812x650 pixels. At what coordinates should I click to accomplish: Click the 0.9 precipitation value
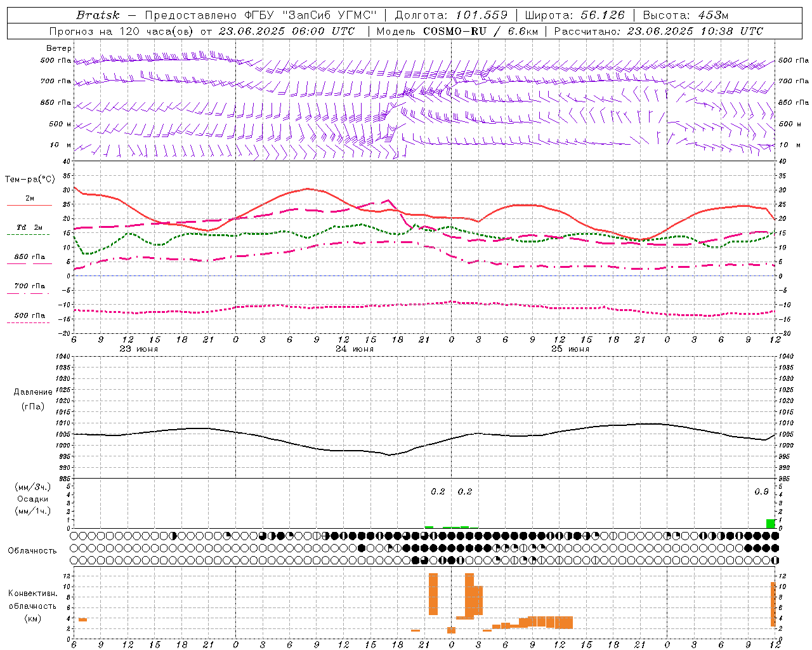pos(761,491)
